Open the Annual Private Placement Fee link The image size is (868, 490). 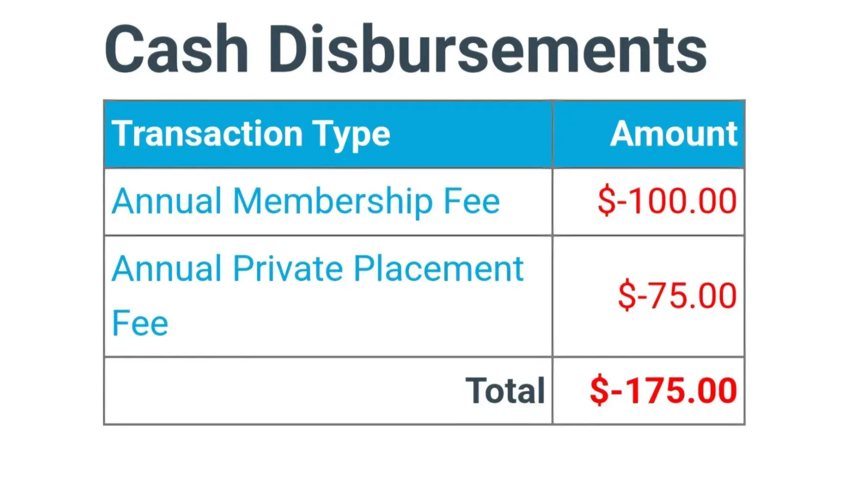pyautogui.click(x=317, y=269)
